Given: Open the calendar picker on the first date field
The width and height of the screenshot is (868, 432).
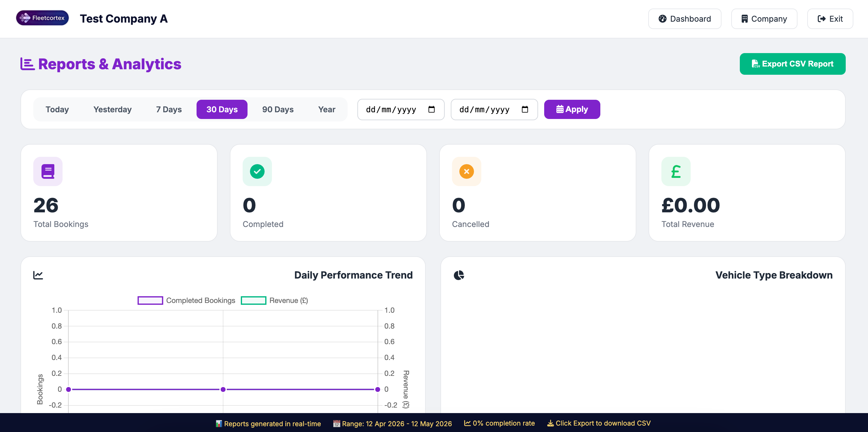Looking at the screenshot, I should click(x=431, y=110).
